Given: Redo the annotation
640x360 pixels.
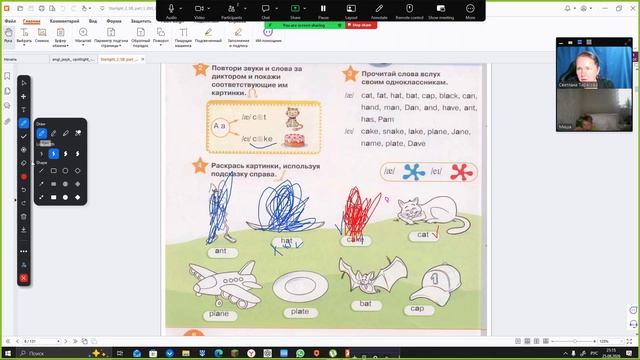Looking at the screenshot, I should pos(24,203).
